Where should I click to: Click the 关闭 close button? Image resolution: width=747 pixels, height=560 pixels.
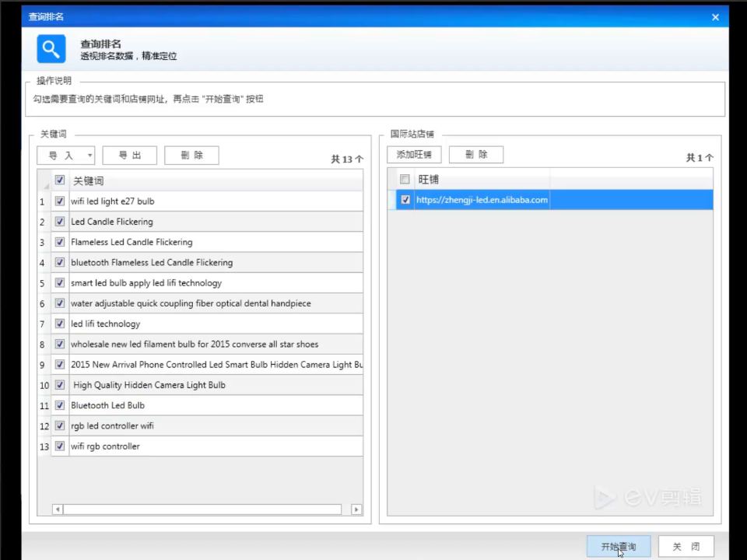(686, 546)
